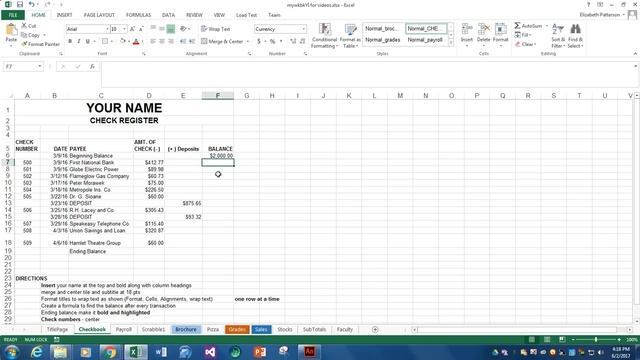Open Sort & Filter
This screenshot has height=360, width=640.
tap(558, 36)
